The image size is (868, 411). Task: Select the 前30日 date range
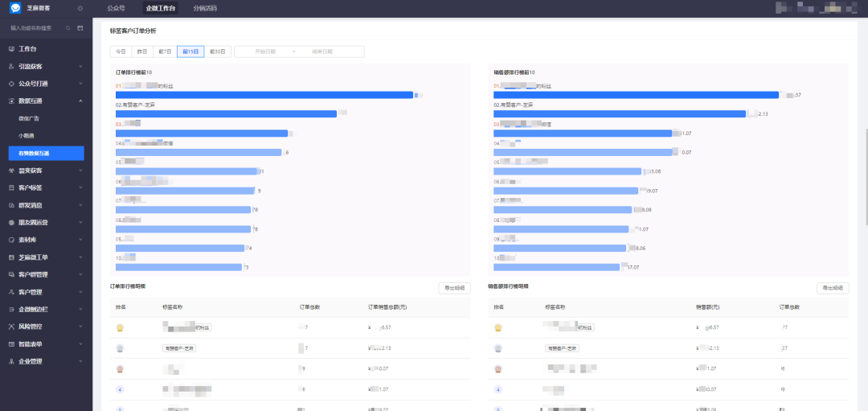coord(218,51)
